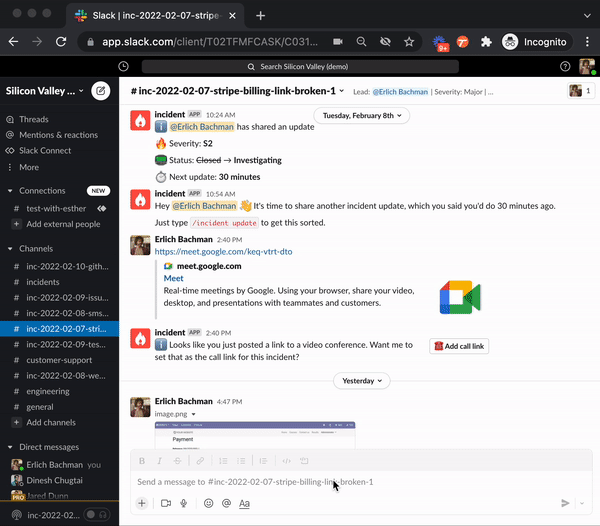Select the customer-support channel

(59, 360)
